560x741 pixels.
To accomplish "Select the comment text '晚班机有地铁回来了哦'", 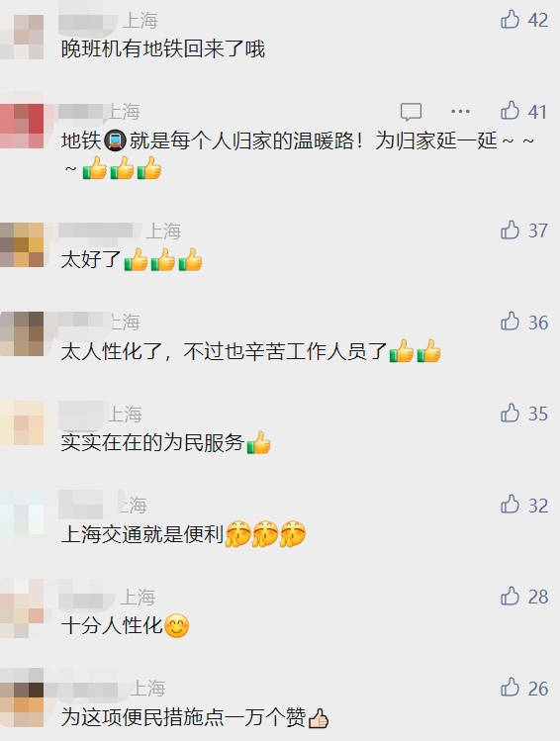I will [x=163, y=48].
